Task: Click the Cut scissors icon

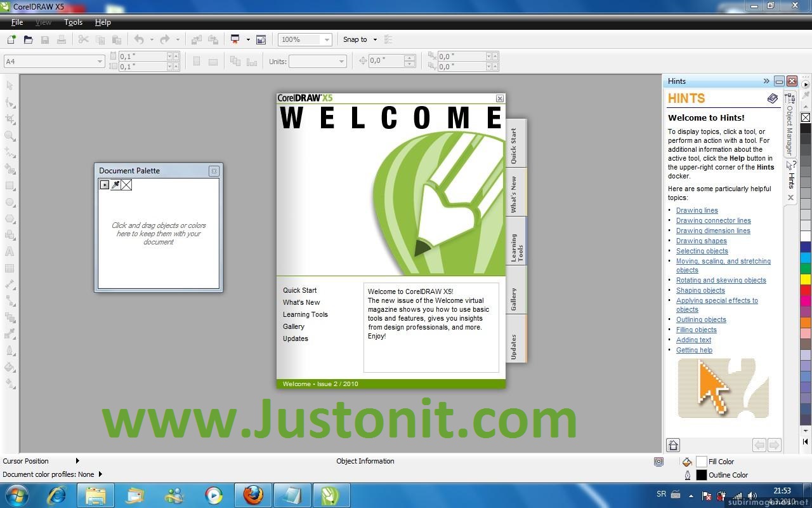Action: (x=83, y=39)
